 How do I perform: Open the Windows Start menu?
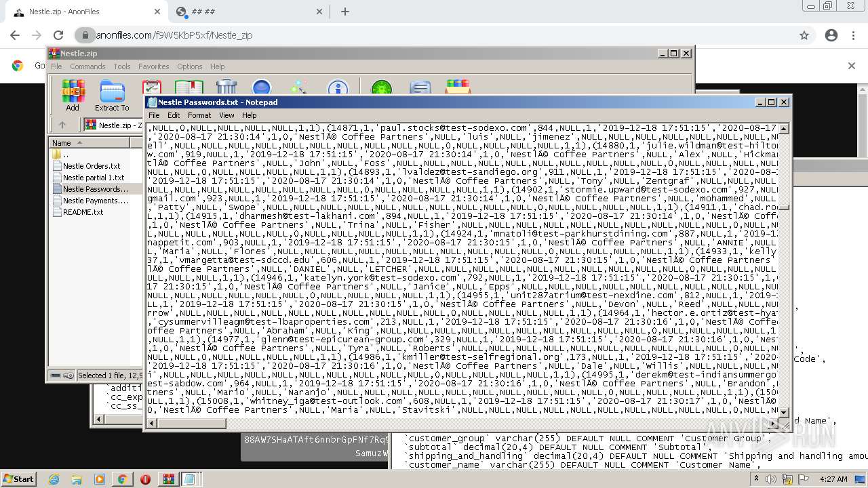point(18,479)
